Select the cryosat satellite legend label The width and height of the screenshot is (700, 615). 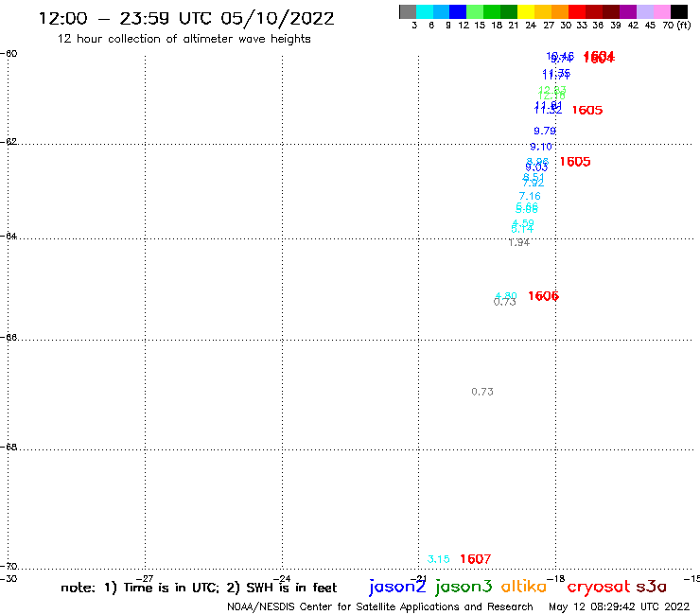tap(599, 588)
